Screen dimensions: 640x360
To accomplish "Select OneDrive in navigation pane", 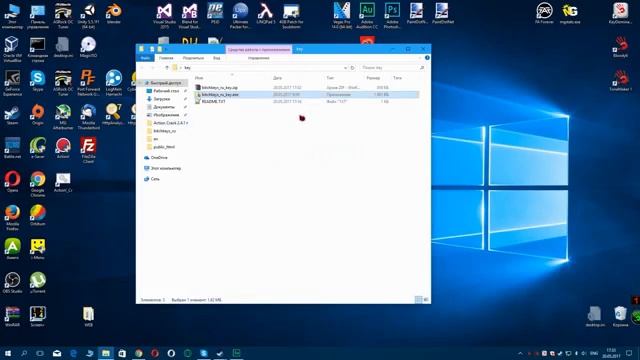I will (158, 158).
